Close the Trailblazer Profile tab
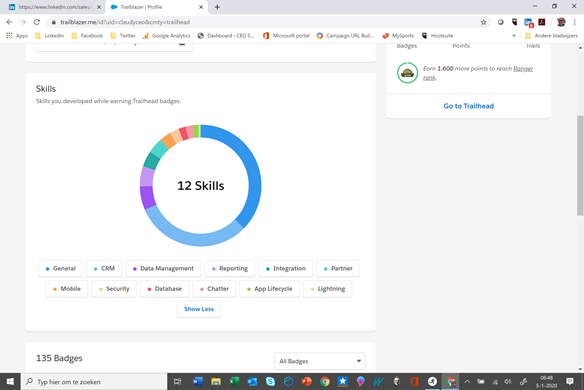584x390 pixels. [201, 7]
